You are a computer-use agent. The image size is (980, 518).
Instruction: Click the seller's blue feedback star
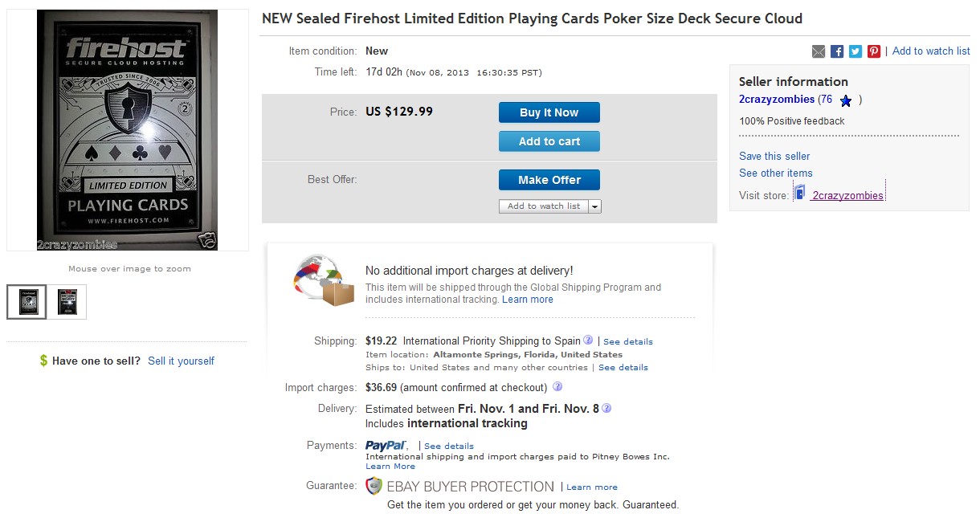tap(846, 101)
